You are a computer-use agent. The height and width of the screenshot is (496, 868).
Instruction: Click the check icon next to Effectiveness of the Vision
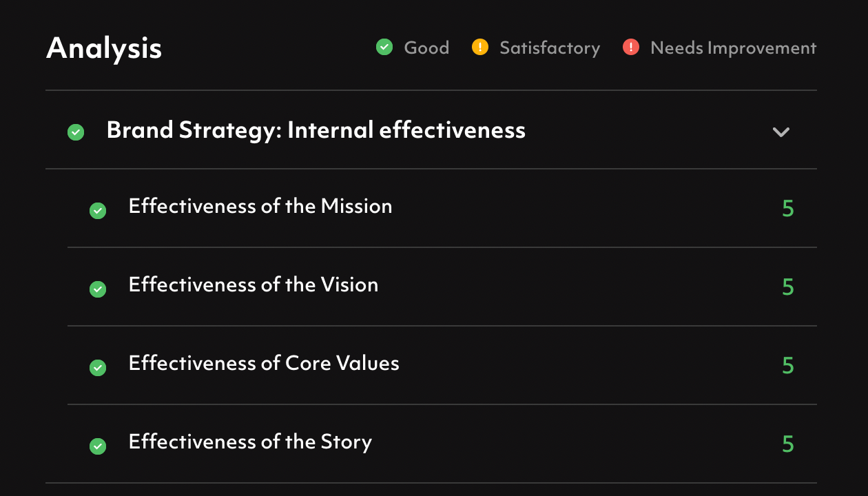tap(98, 289)
